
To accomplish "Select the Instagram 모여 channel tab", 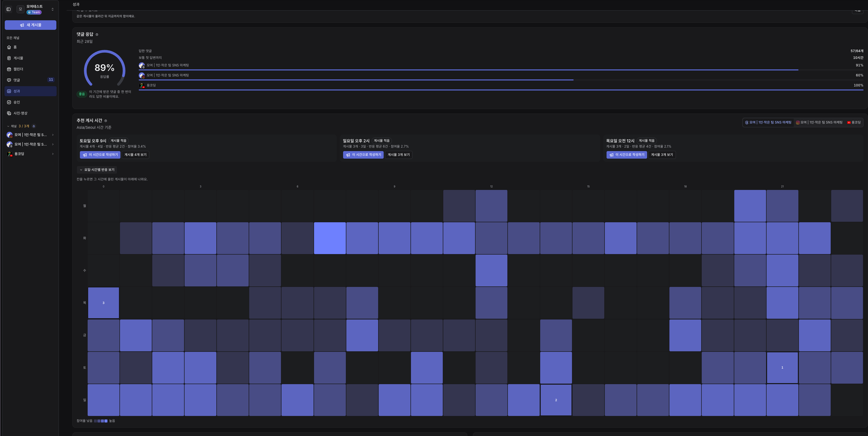I will (819, 122).
